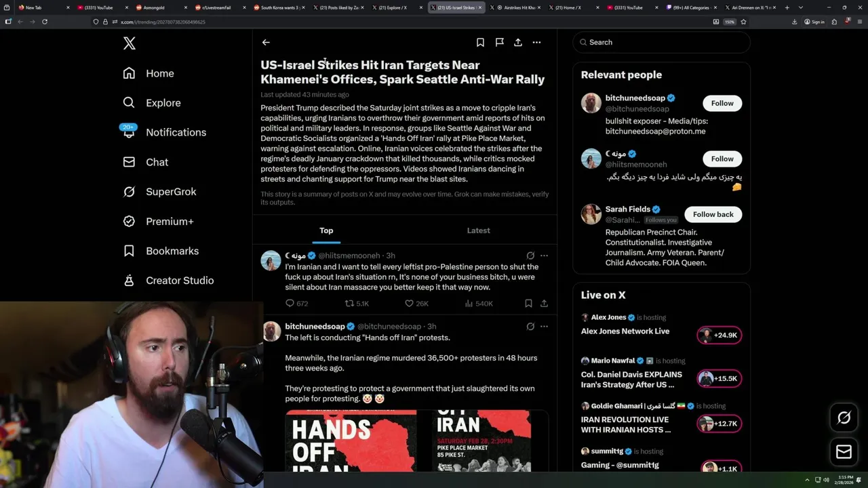
Task: Open Premium+ in the sidebar
Action: (x=158, y=222)
